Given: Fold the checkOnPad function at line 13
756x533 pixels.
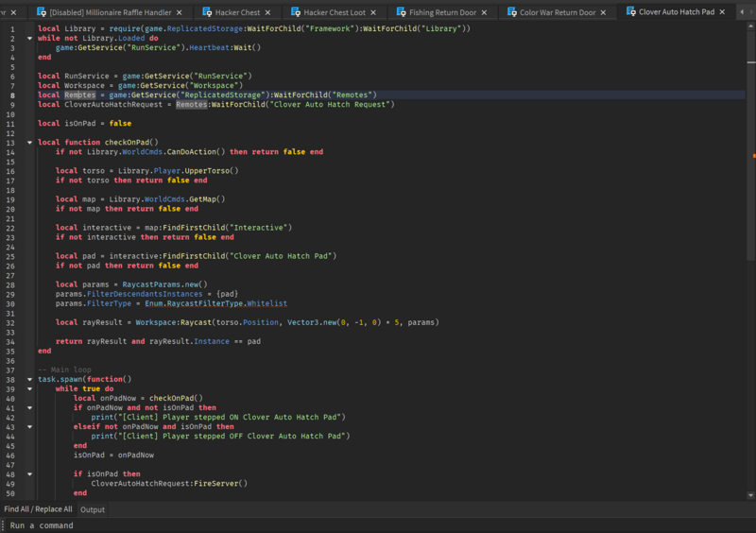Looking at the screenshot, I should 29,142.
